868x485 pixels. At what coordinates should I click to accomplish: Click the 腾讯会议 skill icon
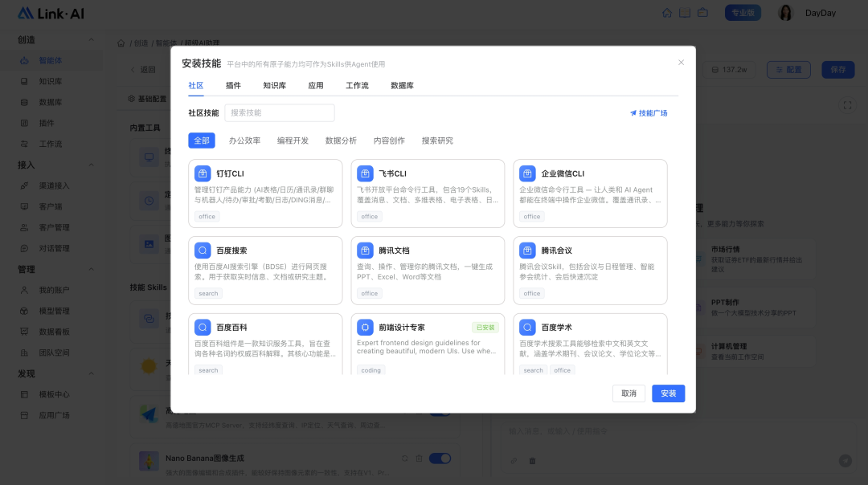click(x=527, y=251)
